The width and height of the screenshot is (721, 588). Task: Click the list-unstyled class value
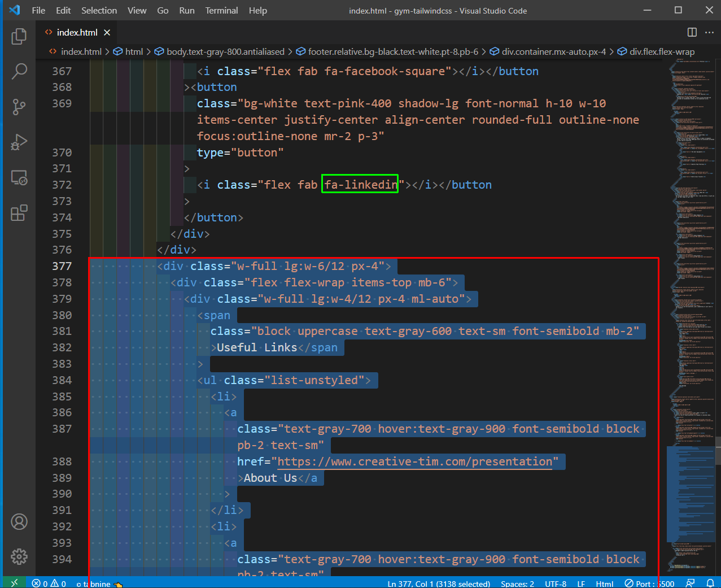tap(314, 380)
